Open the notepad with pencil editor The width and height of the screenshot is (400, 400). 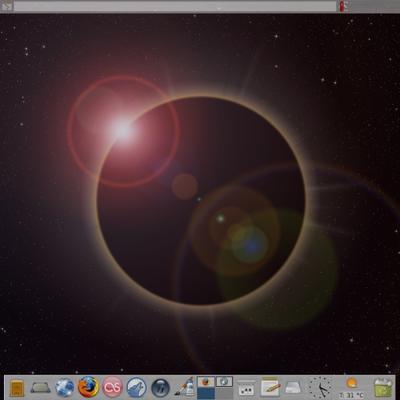pyautogui.click(x=270, y=387)
